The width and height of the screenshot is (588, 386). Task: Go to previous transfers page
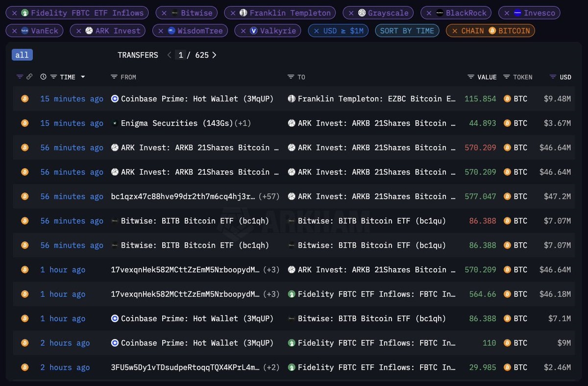170,55
